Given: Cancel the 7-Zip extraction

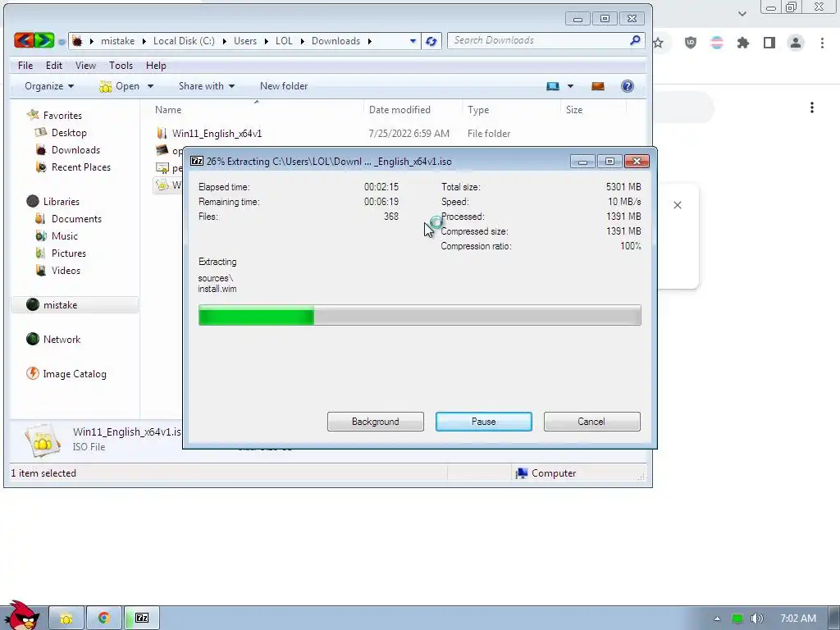Looking at the screenshot, I should click(x=591, y=422).
